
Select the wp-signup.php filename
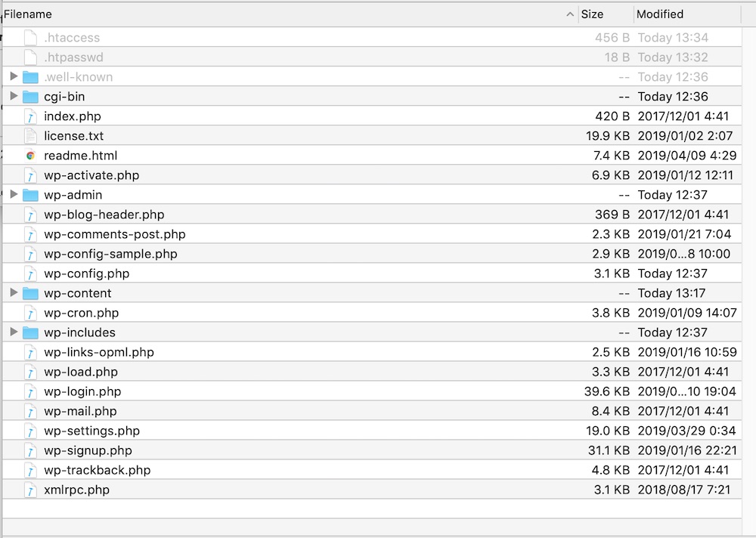point(88,451)
